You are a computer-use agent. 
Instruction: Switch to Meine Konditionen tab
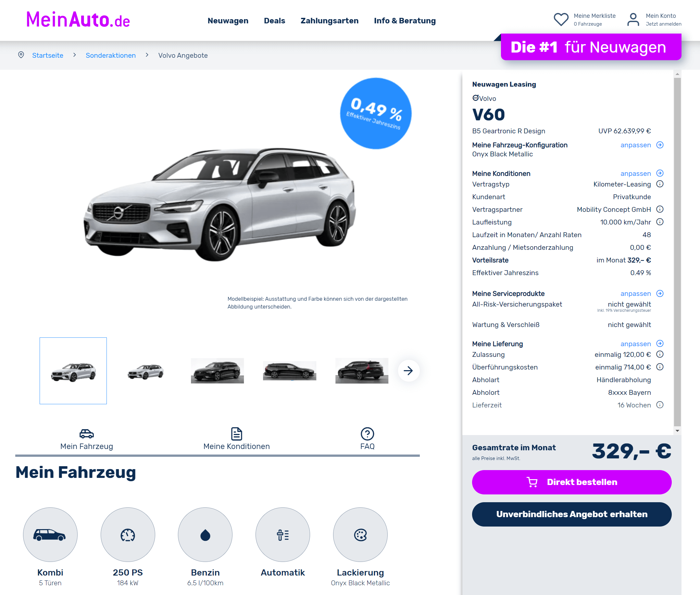pyautogui.click(x=236, y=439)
